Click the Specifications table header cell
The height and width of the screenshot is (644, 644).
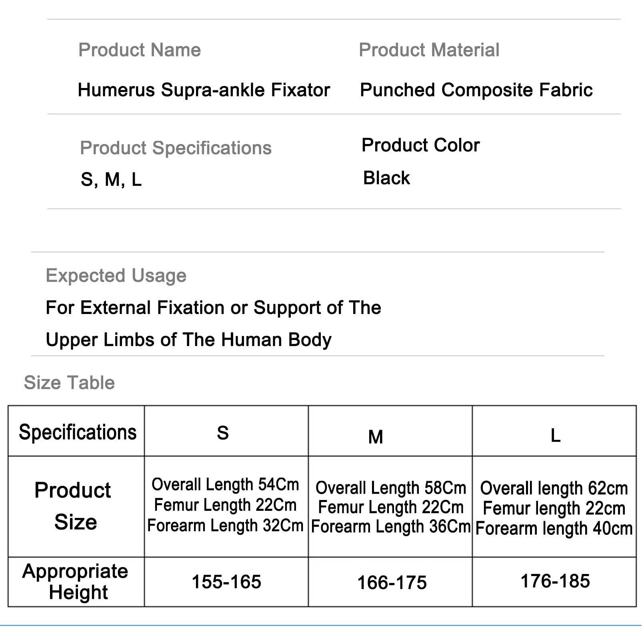(77, 432)
